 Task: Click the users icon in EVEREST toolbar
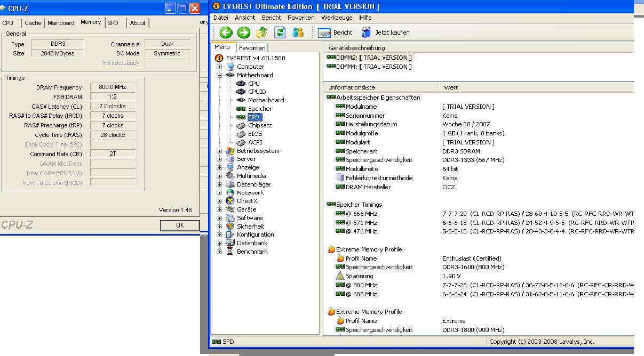coord(298,33)
